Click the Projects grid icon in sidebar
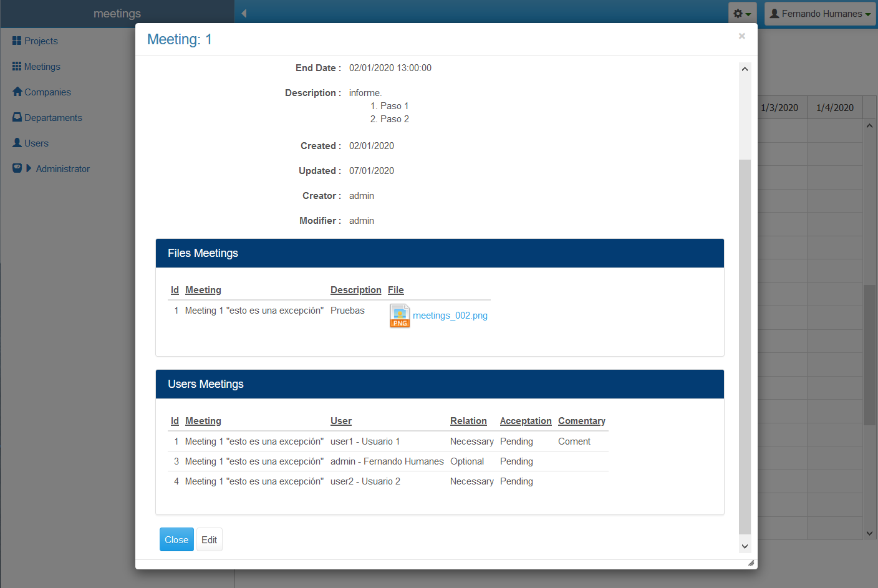878x588 pixels. [x=17, y=41]
